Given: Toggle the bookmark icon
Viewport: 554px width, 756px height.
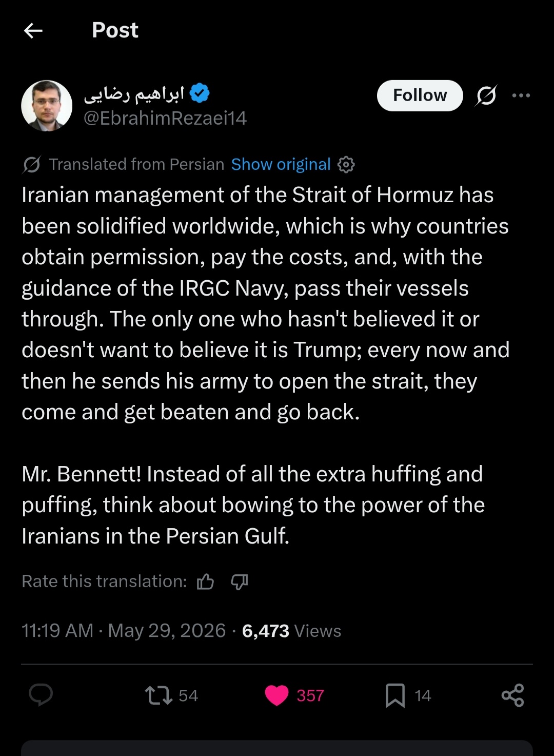Looking at the screenshot, I should 395,695.
